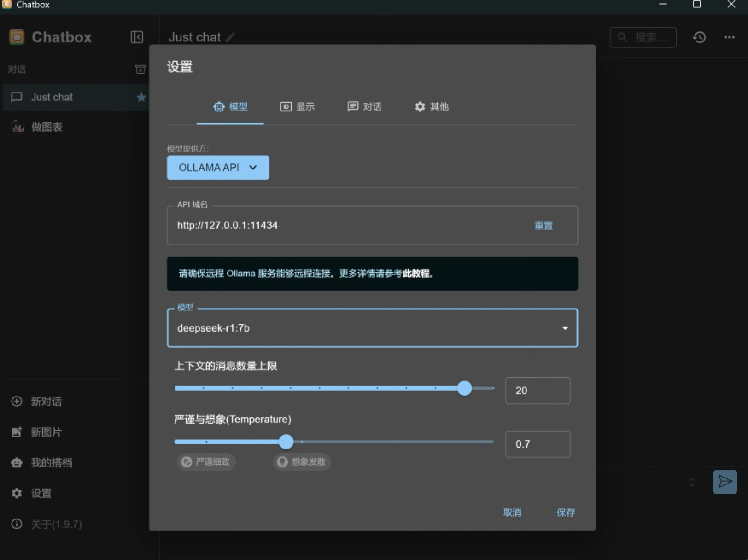This screenshot has height=560, width=748.
Task: Open the three-dot more options menu
Action: [729, 37]
